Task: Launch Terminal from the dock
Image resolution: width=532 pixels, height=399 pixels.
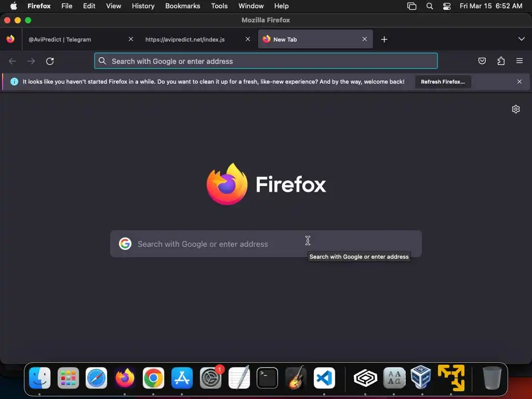Action: click(268, 378)
